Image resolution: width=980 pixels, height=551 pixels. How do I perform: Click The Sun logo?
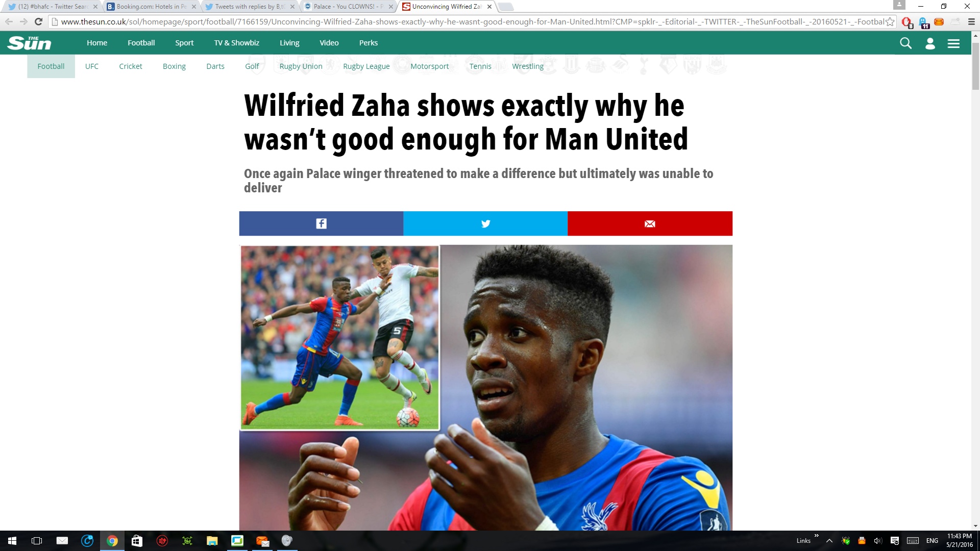tap(29, 43)
